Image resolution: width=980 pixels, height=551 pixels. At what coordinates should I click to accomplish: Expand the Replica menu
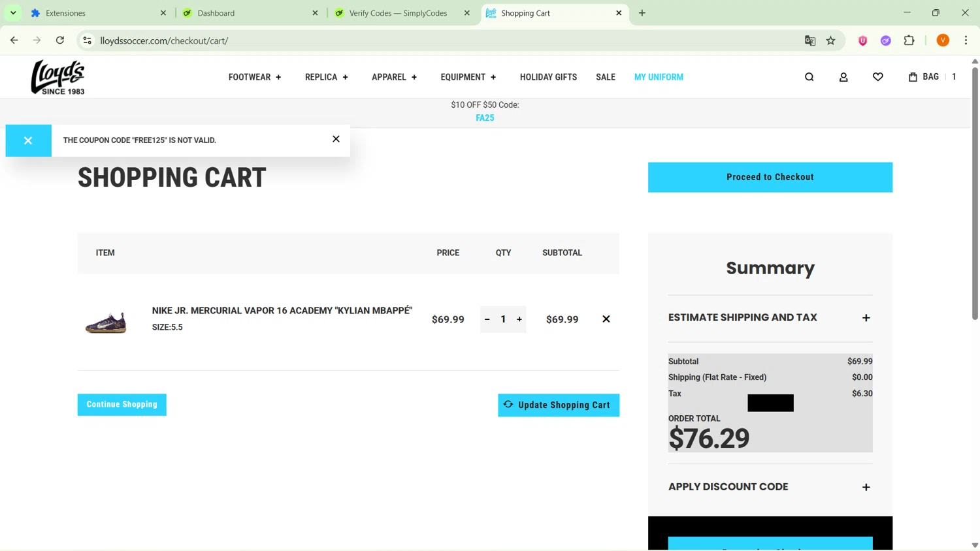pos(326,77)
